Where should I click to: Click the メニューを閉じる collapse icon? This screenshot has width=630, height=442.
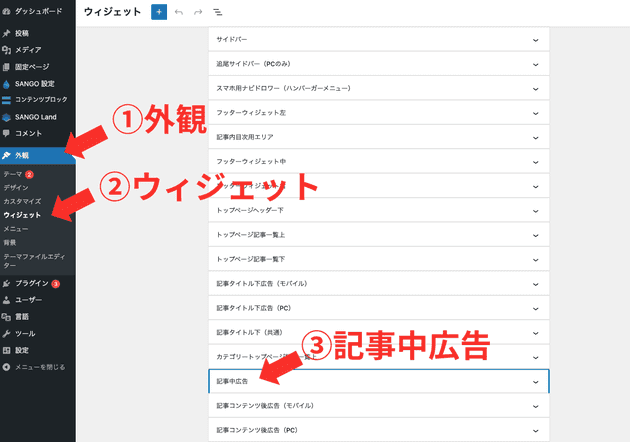coord(6,367)
